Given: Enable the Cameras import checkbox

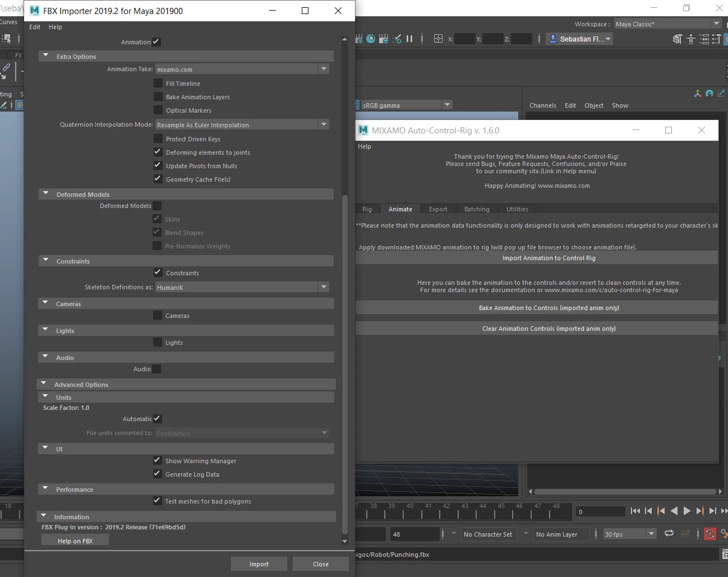Looking at the screenshot, I should pos(158,315).
